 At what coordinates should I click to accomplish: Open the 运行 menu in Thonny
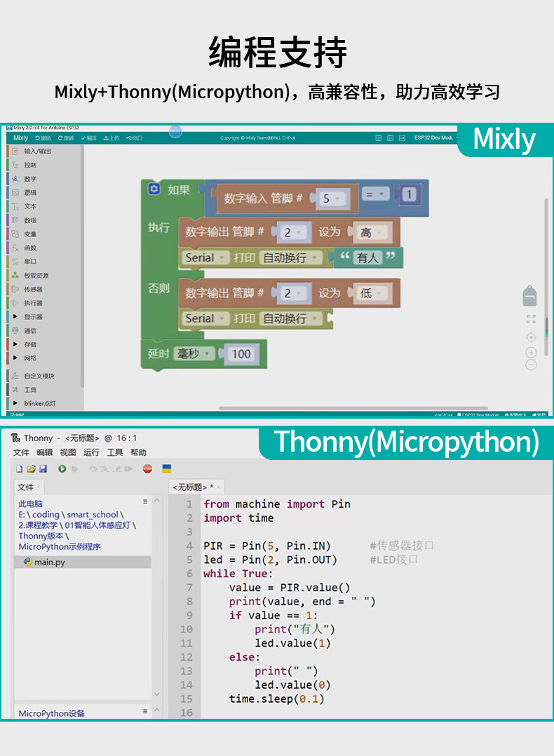91,452
